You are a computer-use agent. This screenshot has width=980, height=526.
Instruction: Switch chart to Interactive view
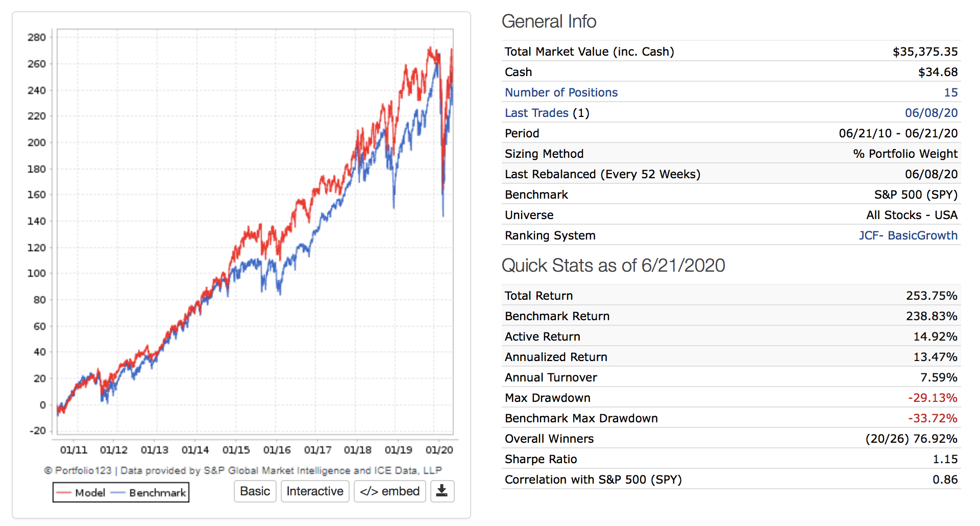[315, 491]
